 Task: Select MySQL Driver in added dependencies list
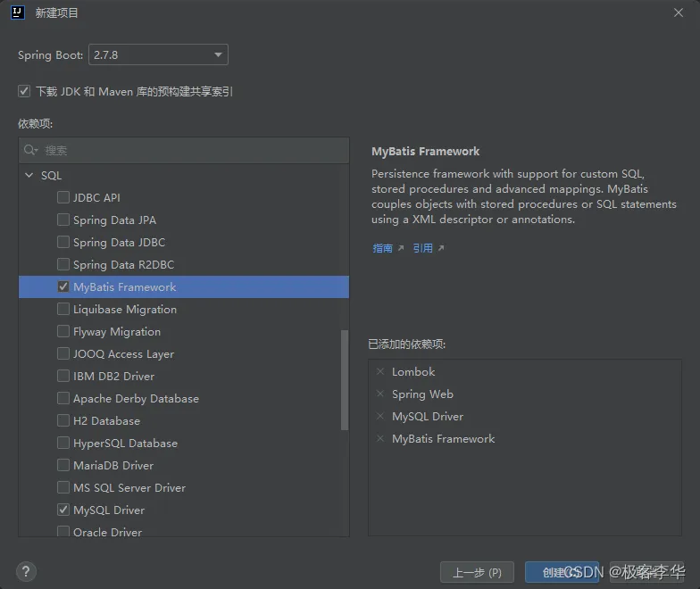click(x=428, y=416)
